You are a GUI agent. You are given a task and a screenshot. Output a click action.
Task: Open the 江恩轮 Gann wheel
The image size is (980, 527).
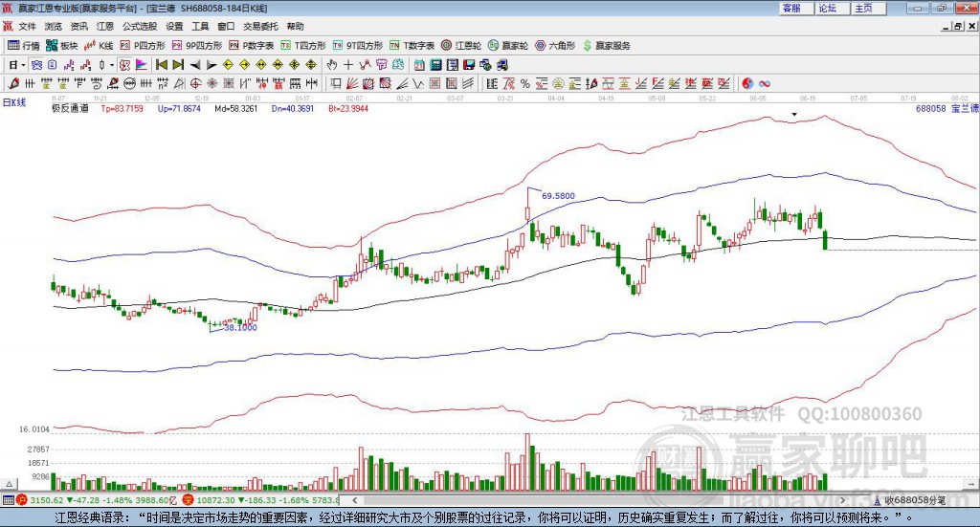tap(461, 46)
